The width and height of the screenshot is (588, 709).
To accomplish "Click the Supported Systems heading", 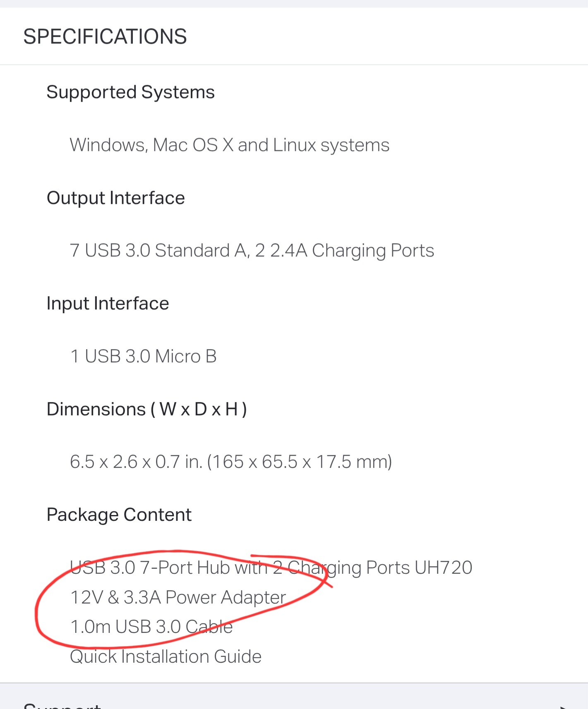I will tap(130, 92).
